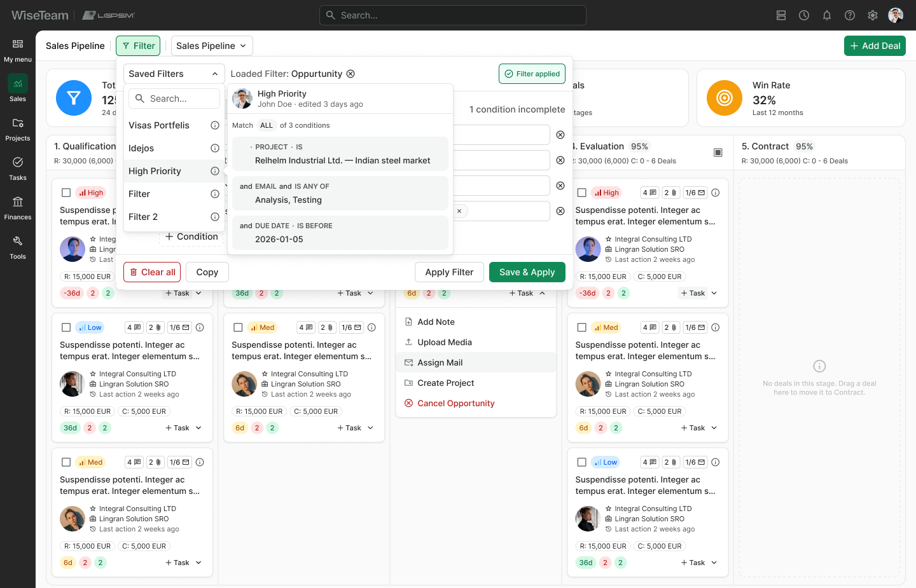Viewport: 916px width, 588px height.
Task: Show info icon for Idejos filter
Action: click(215, 148)
